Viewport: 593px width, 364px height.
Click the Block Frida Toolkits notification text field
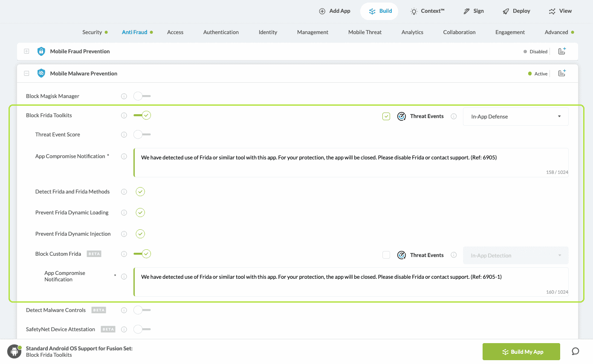tap(350, 162)
